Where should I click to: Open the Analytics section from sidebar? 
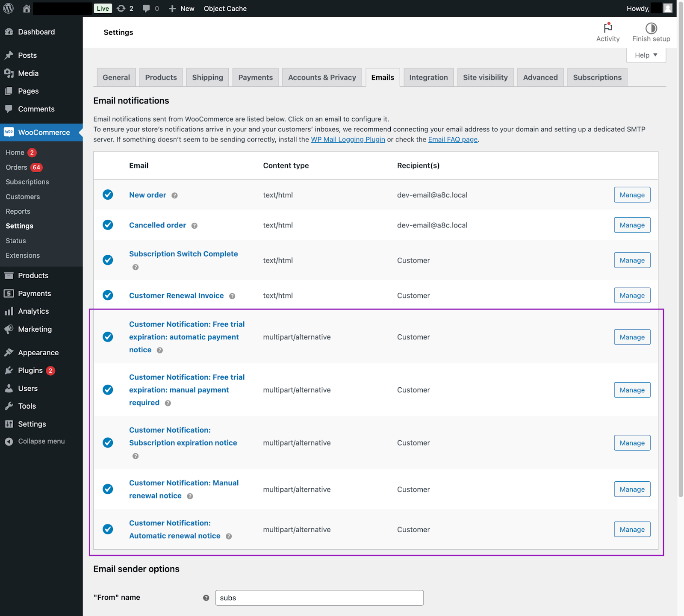[x=33, y=311]
